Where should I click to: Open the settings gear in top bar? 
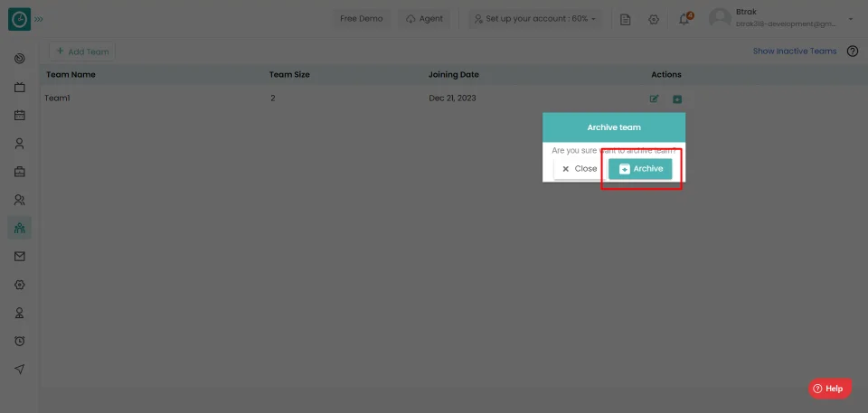click(654, 19)
